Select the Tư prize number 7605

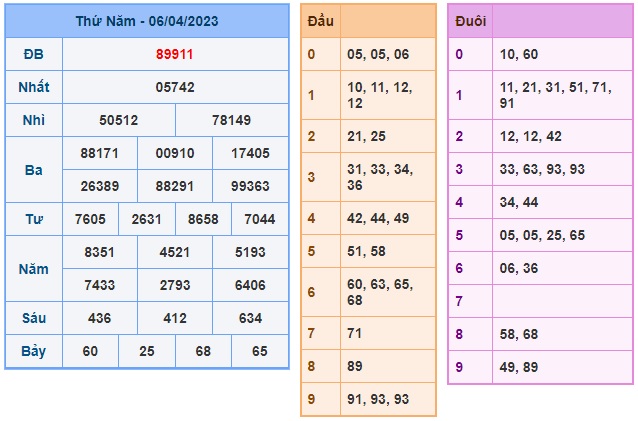(90, 219)
